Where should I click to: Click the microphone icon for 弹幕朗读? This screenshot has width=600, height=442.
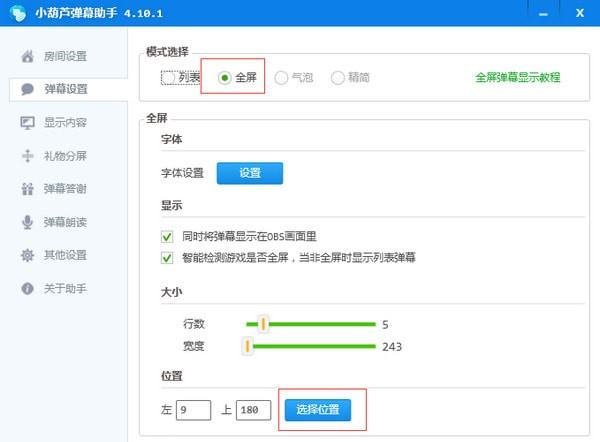[x=27, y=222]
